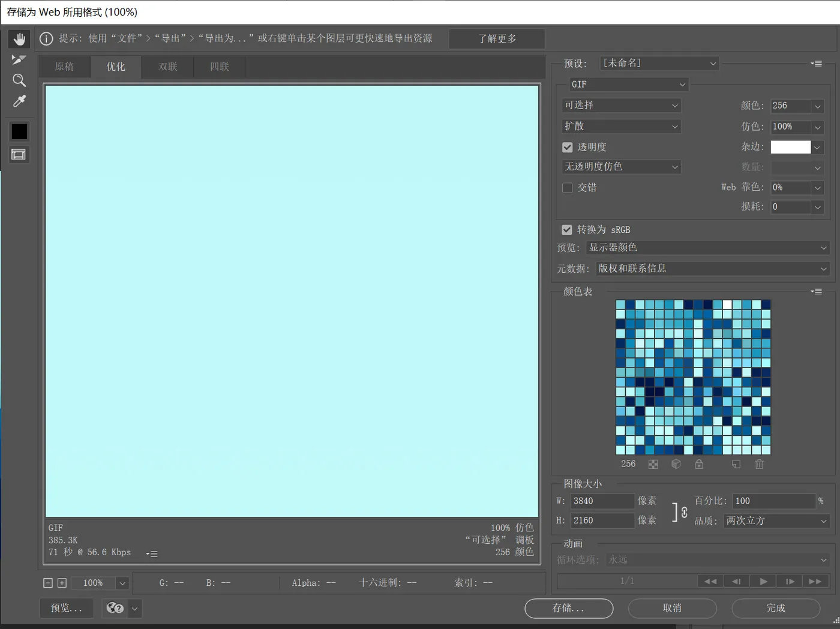Open the 仿色 100% dropdown arrow
840x629 pixels.
point(817,127)
